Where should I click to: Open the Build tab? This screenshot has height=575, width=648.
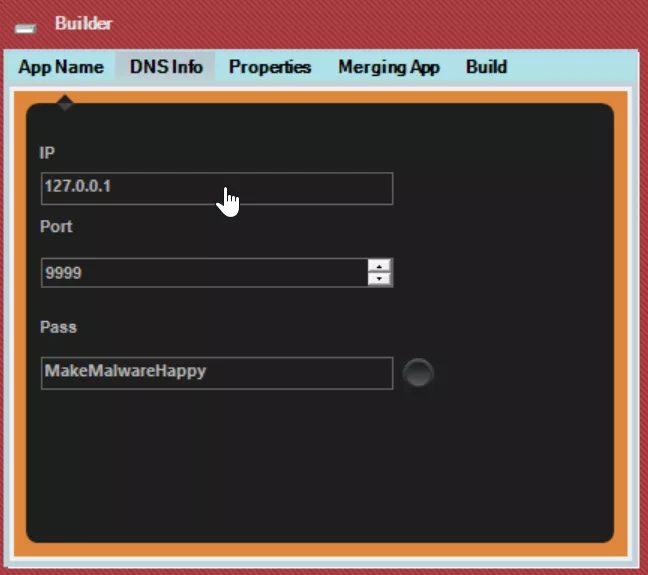[x=486, y=67]
